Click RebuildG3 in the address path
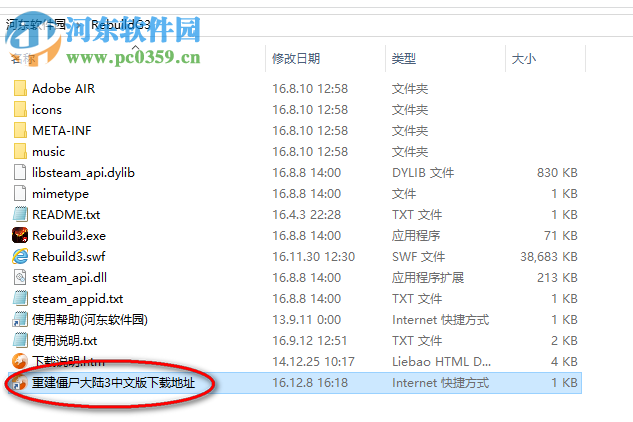Screen dimensions: 633x422 tap(121, 25)
